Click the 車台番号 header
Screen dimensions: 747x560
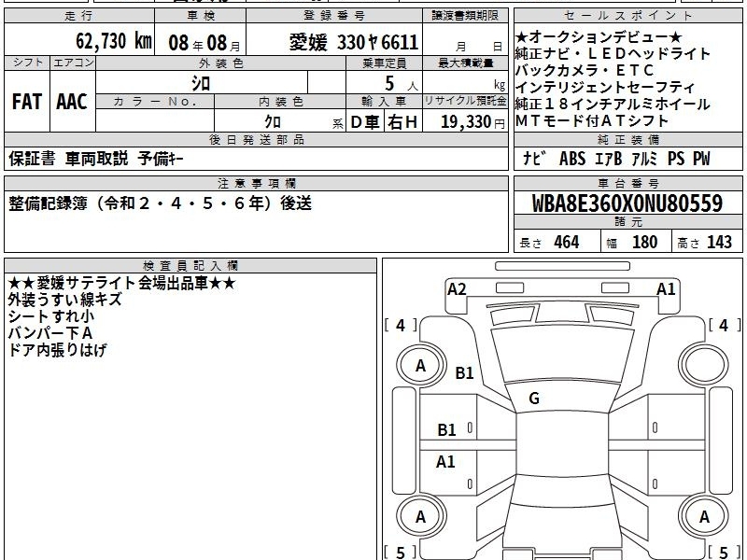tap(627, 183)
